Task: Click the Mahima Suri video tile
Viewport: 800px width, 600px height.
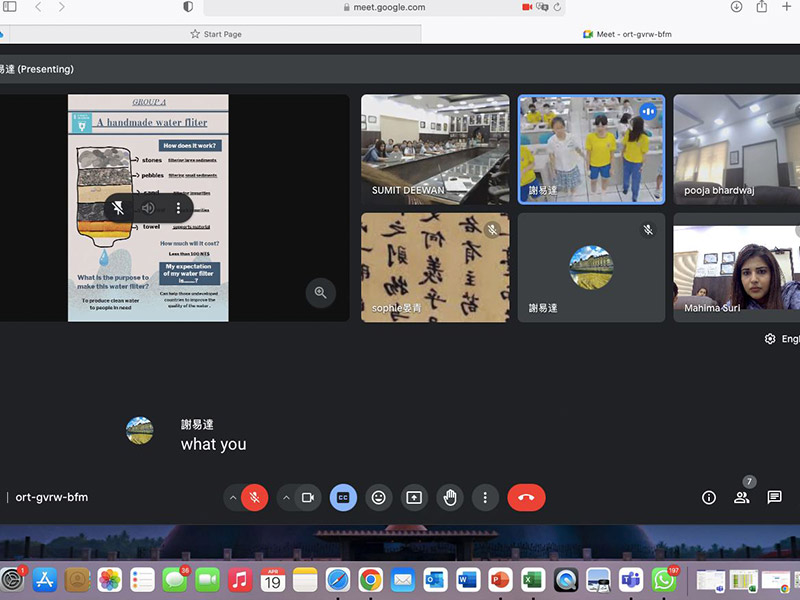Action: 736,267
